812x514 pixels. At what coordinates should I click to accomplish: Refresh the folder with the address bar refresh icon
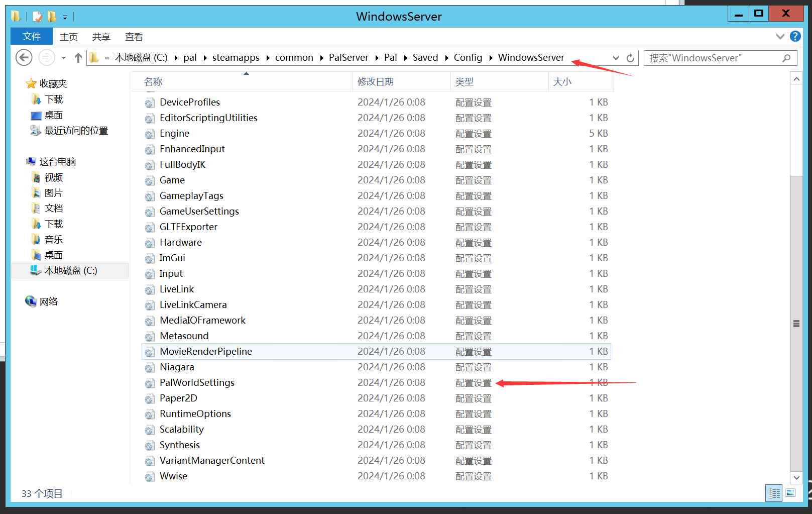(631, 57)
